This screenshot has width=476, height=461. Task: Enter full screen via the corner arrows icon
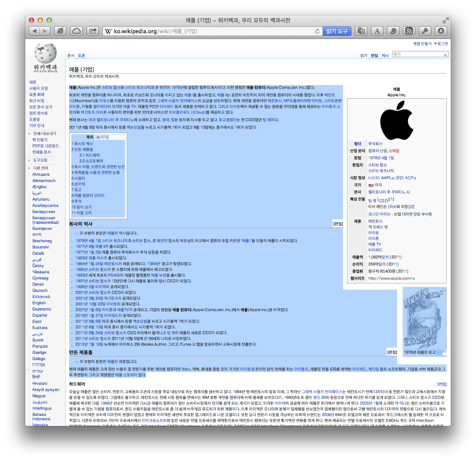[445, 20]
